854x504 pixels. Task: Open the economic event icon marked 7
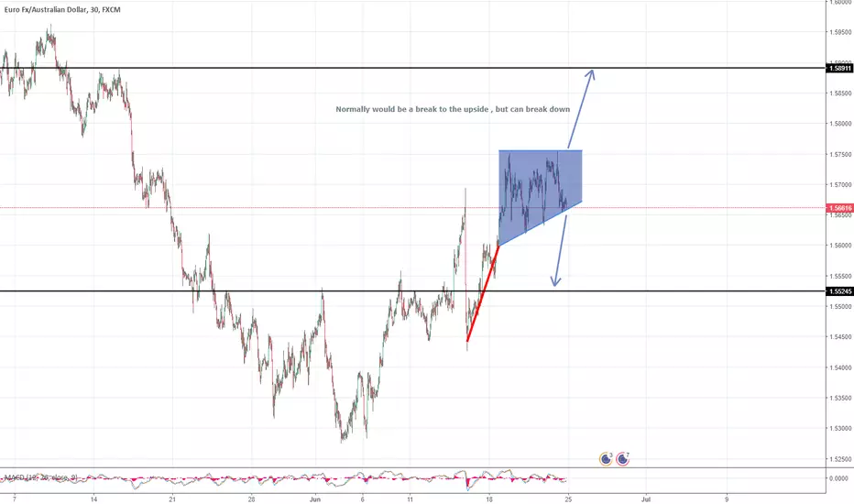pos(622,459)
